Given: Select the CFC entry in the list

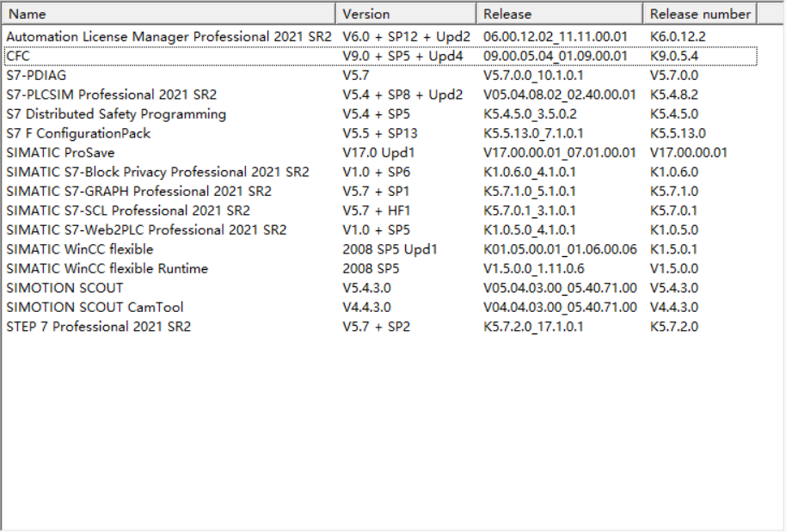Looking at the screenshot, I should [x=18, y=56].
